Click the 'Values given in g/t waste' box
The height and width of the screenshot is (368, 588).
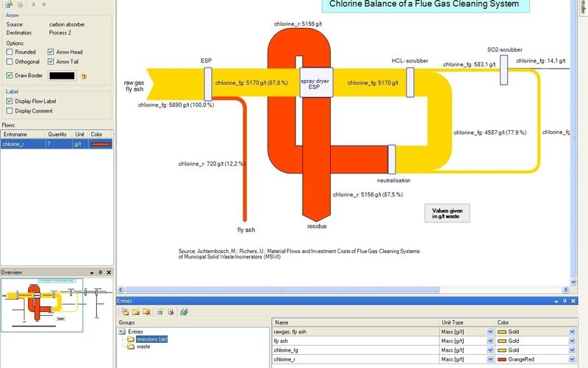click(x=447, y=213)
